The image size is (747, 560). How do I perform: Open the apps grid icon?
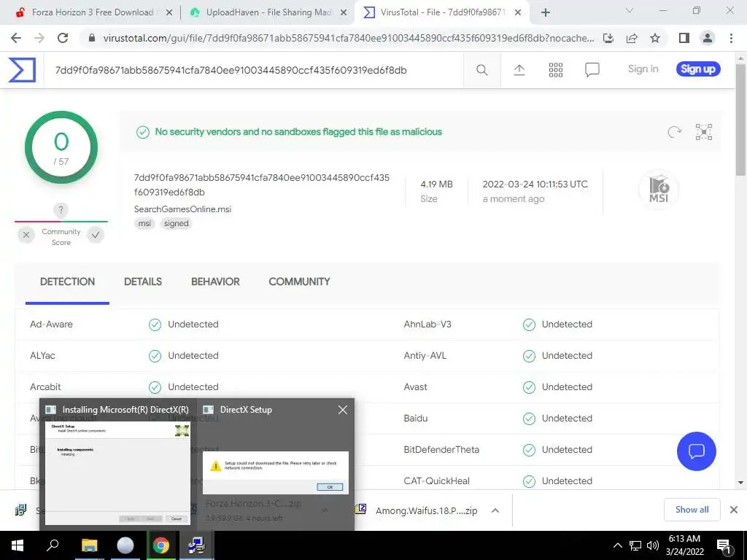(x=555, y=71)
